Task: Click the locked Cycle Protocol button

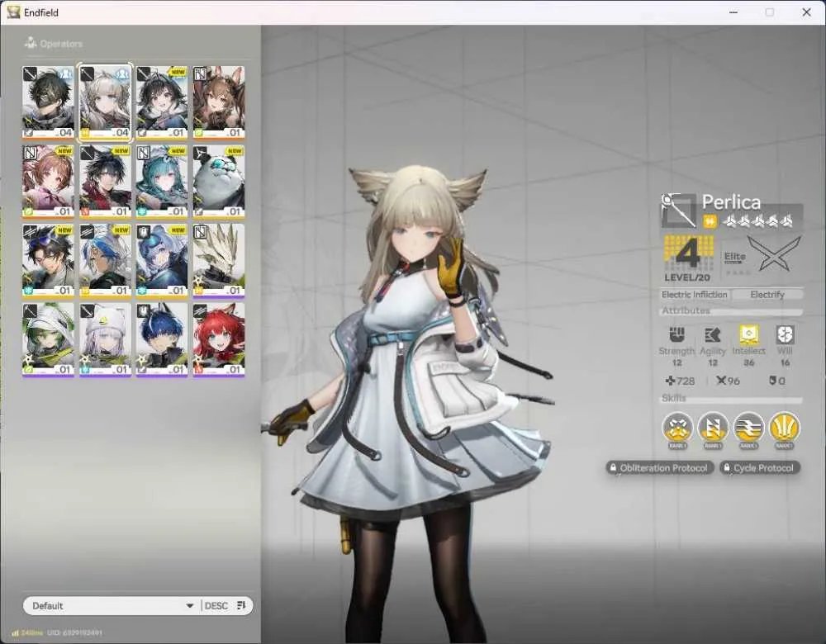Action: [760, 467]
